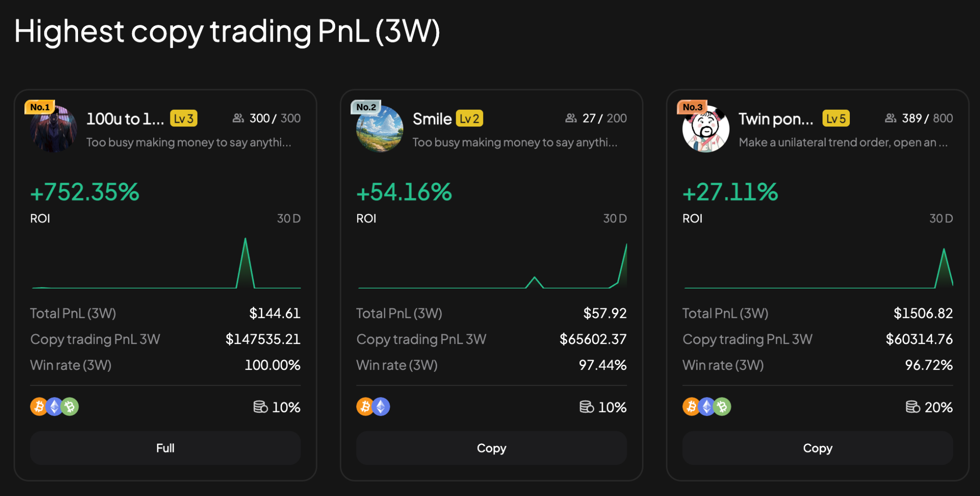The width and height of the screenshot is (980, 496).
Task: Select the green BCH coin icon on Twin pon's card
Action: (x=722, y=406)
